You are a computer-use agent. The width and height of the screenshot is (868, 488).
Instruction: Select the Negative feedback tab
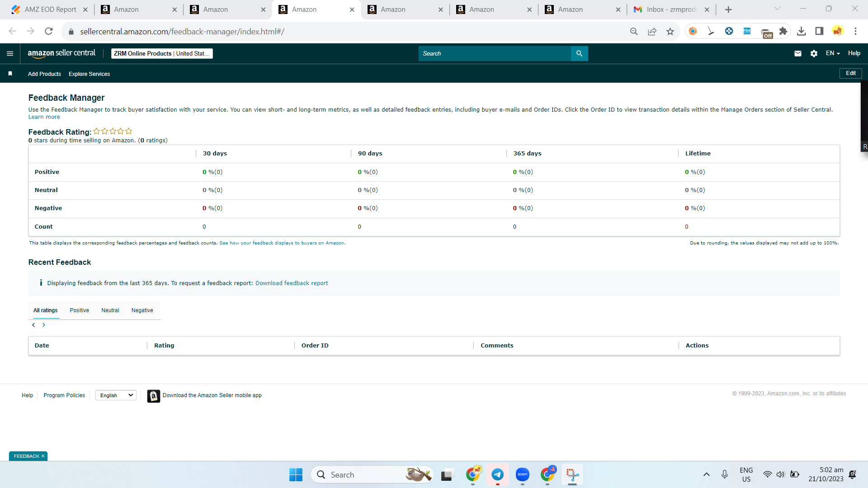[x=142, y=310]
